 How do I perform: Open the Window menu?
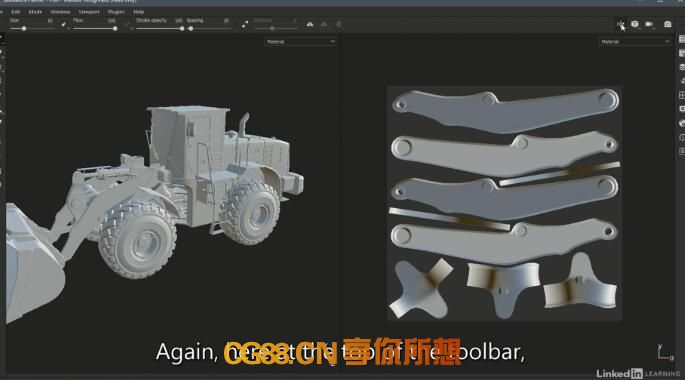coord(60,12)
